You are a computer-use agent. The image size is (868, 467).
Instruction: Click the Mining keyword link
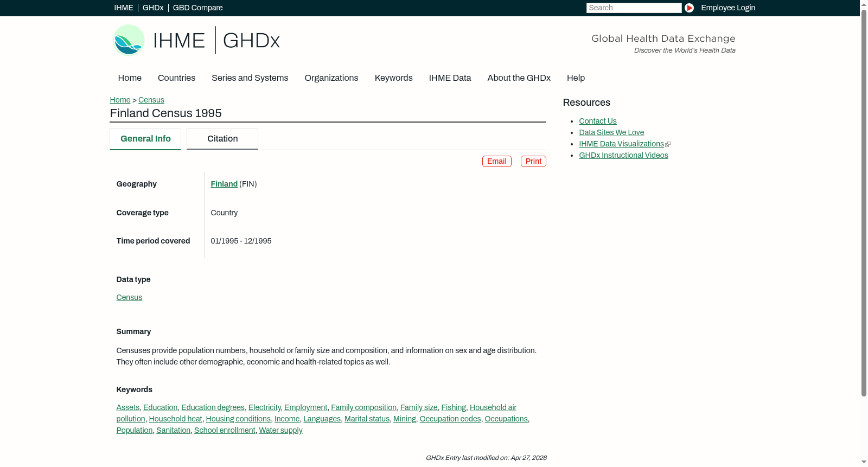[405, 419]
